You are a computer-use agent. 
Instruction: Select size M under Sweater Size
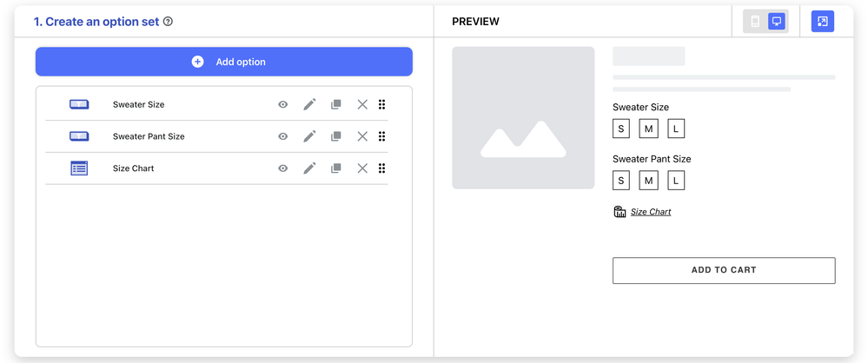pos(648,129)
